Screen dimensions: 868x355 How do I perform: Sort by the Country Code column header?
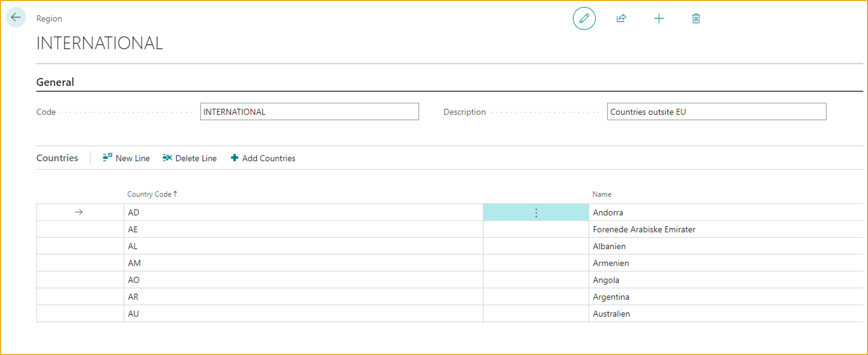(150, 194)
